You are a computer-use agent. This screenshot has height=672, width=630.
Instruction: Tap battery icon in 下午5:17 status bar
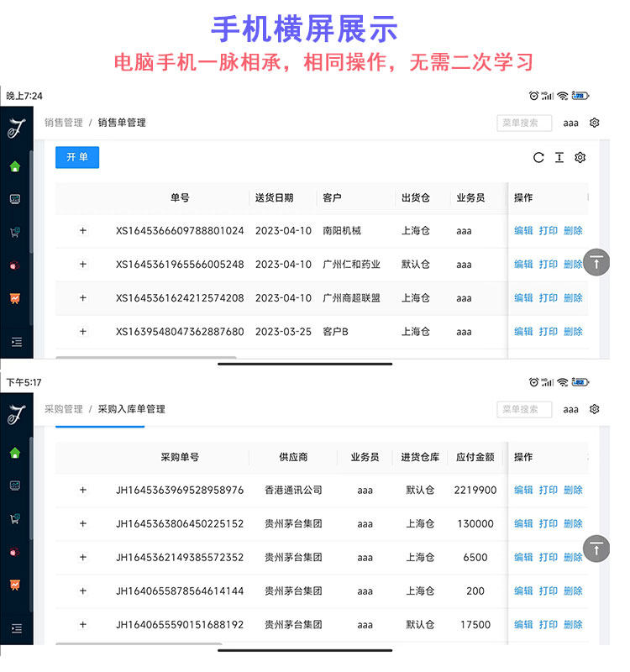pyautogui.click(x=580, y=382)
